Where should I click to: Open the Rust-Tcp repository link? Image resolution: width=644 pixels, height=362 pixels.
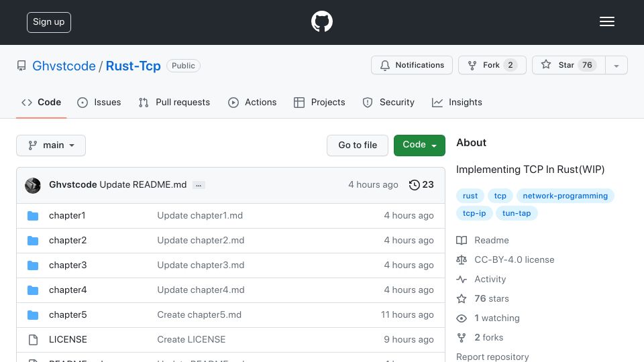coord(133,66)
